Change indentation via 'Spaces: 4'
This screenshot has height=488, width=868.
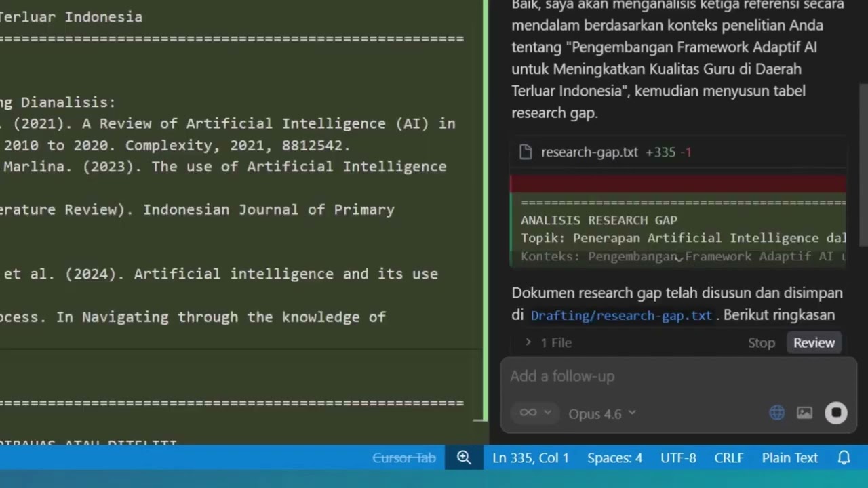[x=614, y=458]
